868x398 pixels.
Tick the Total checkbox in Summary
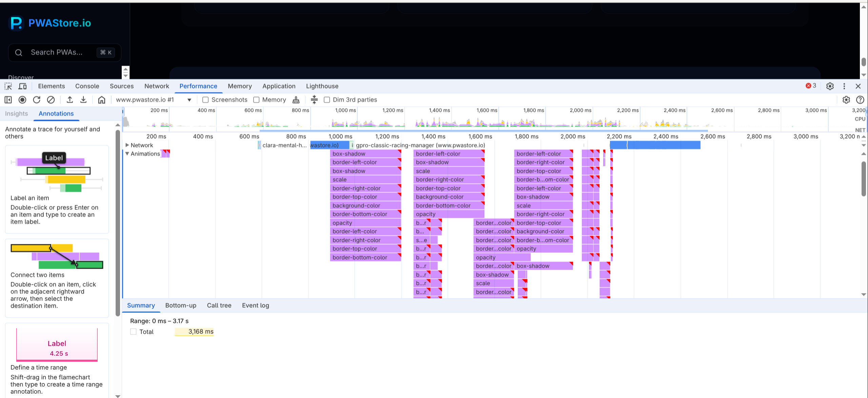[133, 332]
